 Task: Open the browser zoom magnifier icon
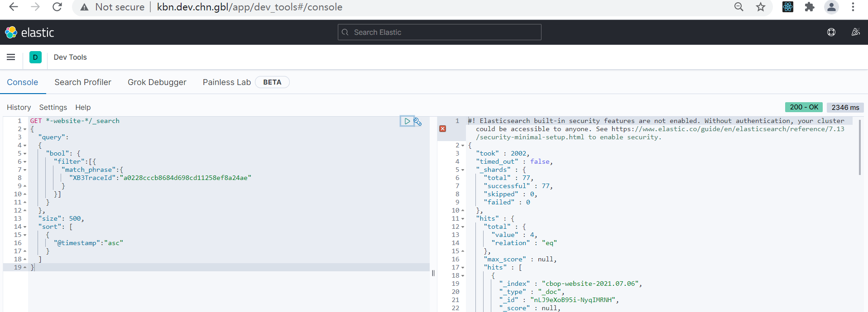click(x=739, y=7)
